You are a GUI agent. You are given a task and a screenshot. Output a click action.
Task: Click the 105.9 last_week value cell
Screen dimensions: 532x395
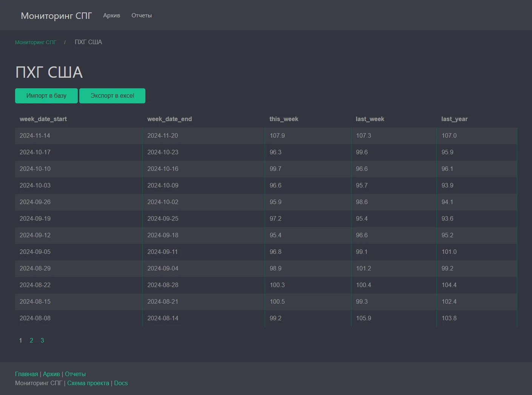[x=363, y=318]
